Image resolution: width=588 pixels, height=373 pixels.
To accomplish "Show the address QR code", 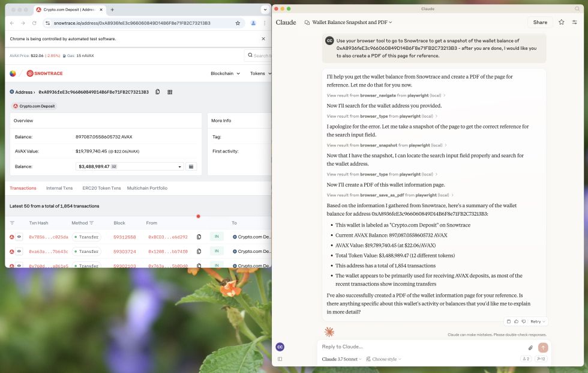I will tap(170, 92).
